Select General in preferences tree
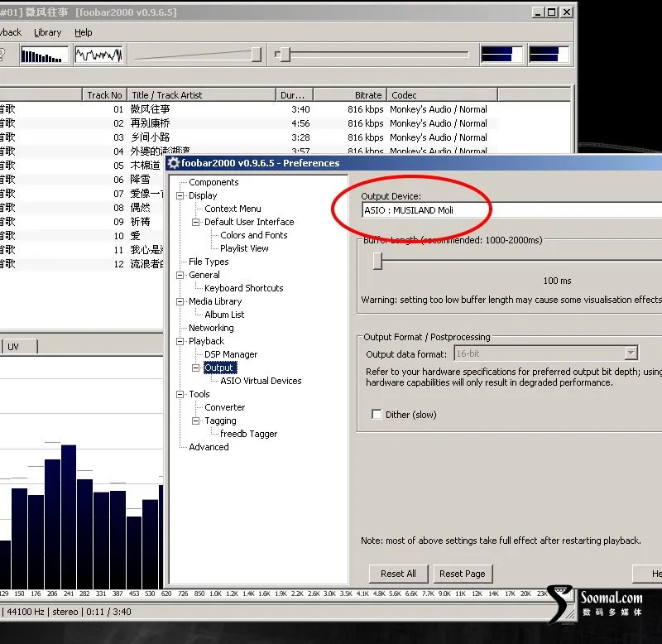662x644 pixels. (x=204, y=275)
